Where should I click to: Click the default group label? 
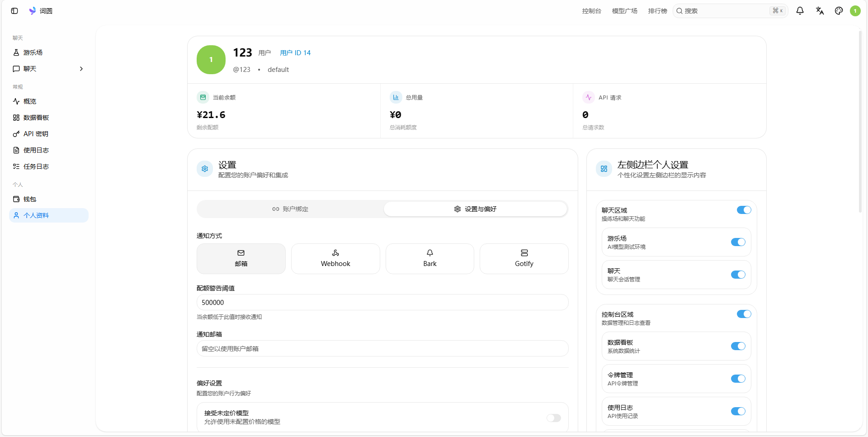point(278,70)
